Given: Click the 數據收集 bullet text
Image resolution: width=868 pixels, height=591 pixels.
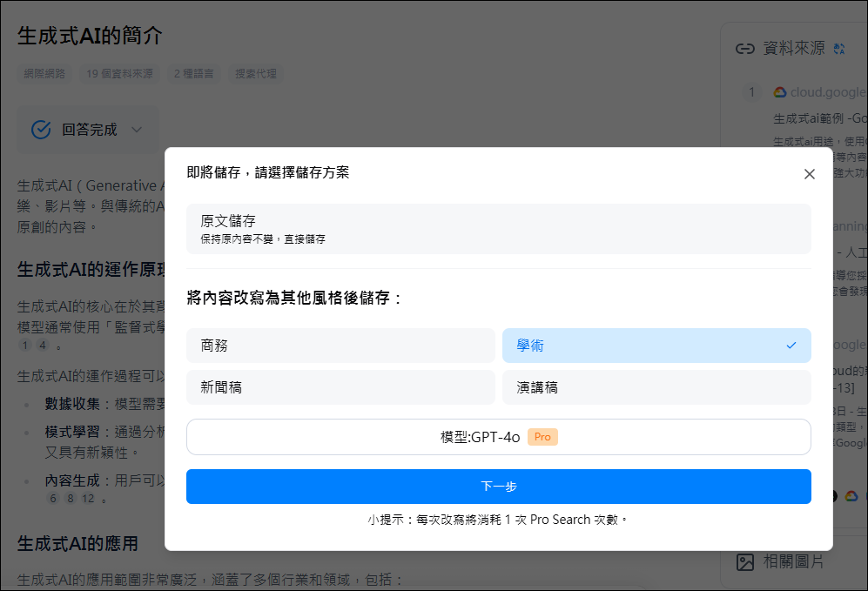Looking at the screenshot, I should (x=72, y=404).
